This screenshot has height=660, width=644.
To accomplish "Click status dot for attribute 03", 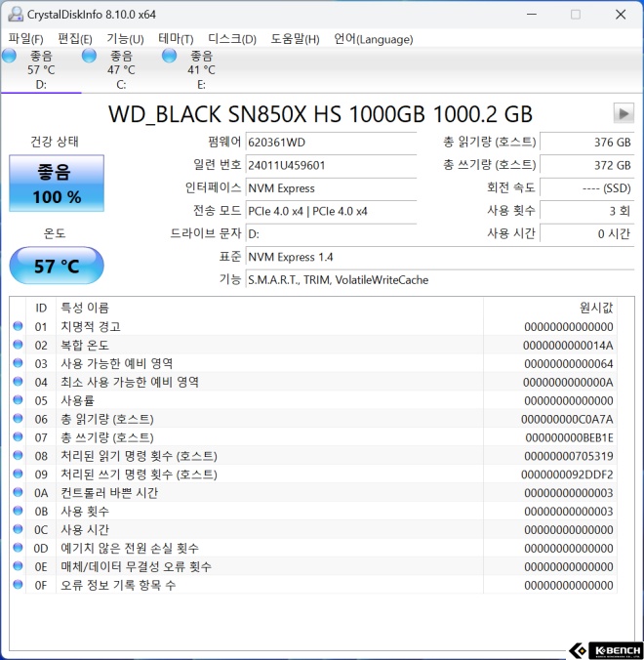I will click(x=18, y=363).
